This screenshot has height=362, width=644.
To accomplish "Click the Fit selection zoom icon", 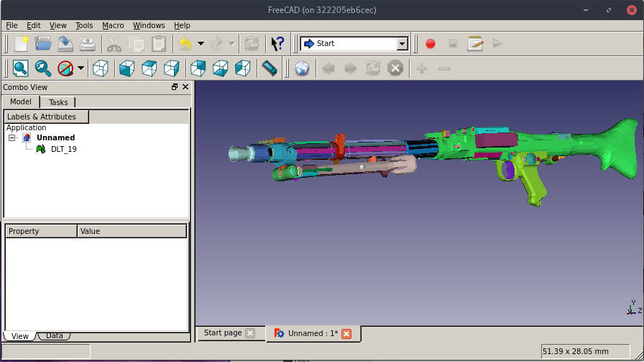I will (x=43, y=68).
